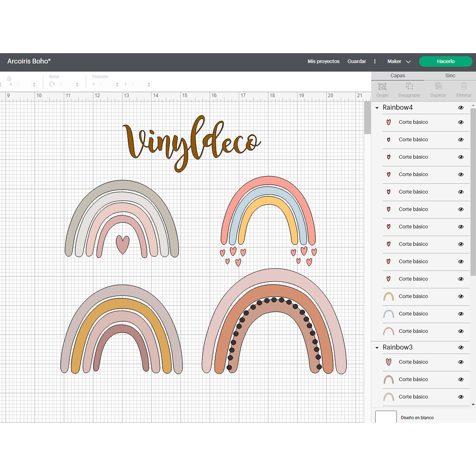476x476 pixels.
Task: Toggle visibility of the Rainbow3 group
Action: click(x=461, y=347)
